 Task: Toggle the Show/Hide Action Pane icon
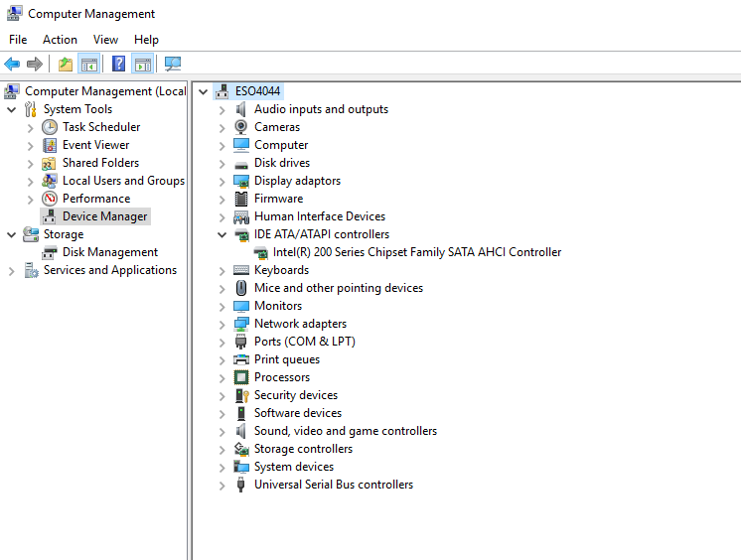(x=143, y=64)
